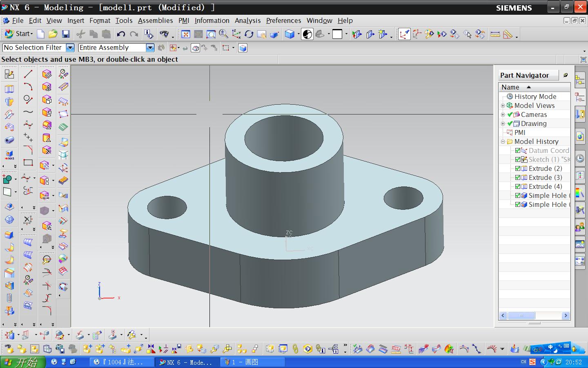
Task: Select the Fit view icon
Action: pos(185,34)
